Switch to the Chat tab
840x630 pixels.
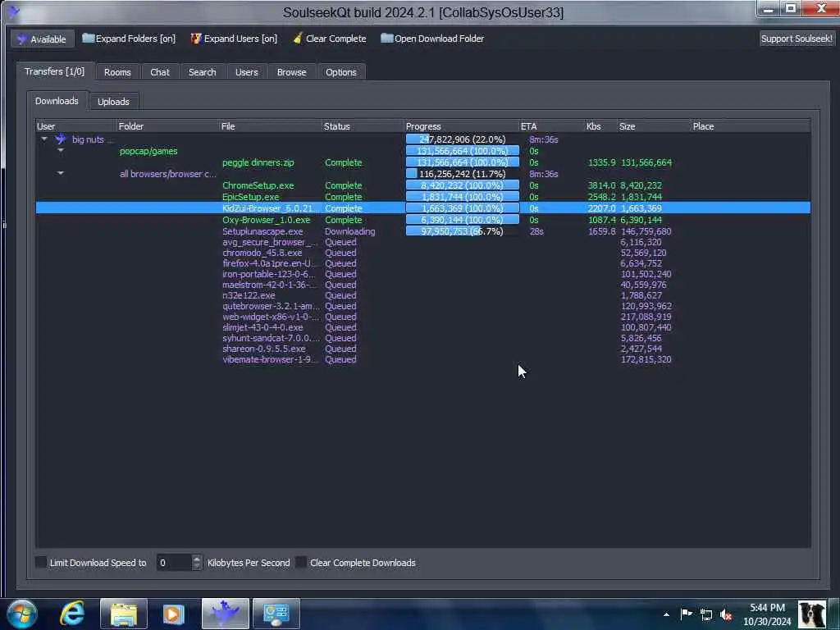coord(160,72)
